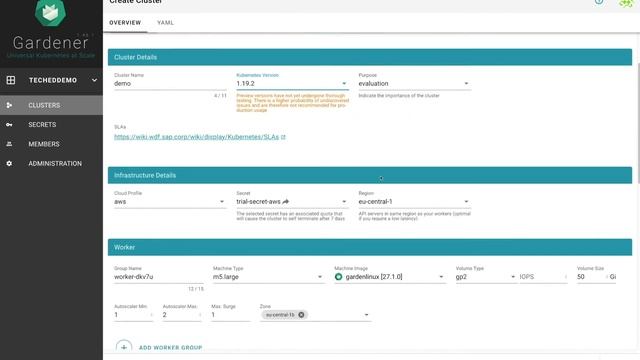
Task: Open the Kubernetes Version dropdown
Action: coord(292,83)
